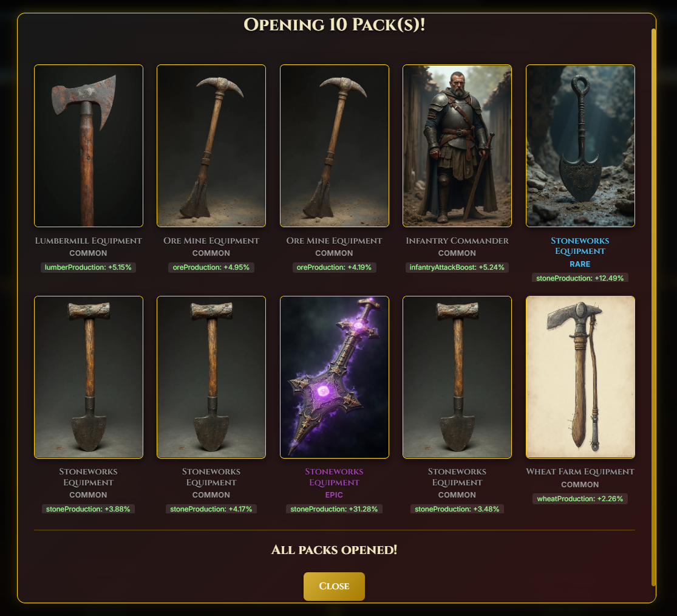Click the golden vertical scrollbar
Image resolution: width=677 pixels, height=616 pixels.
click(x=653, y=307)
